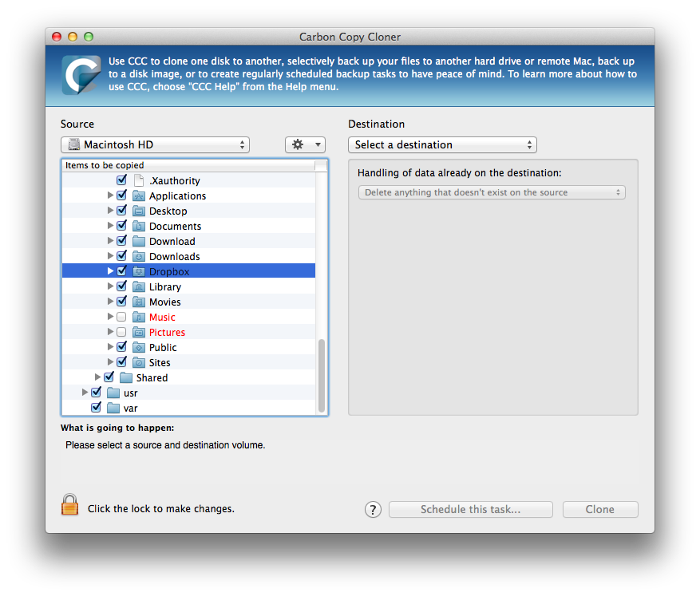Uncheck the Desktop checkbox

(121, 210)
